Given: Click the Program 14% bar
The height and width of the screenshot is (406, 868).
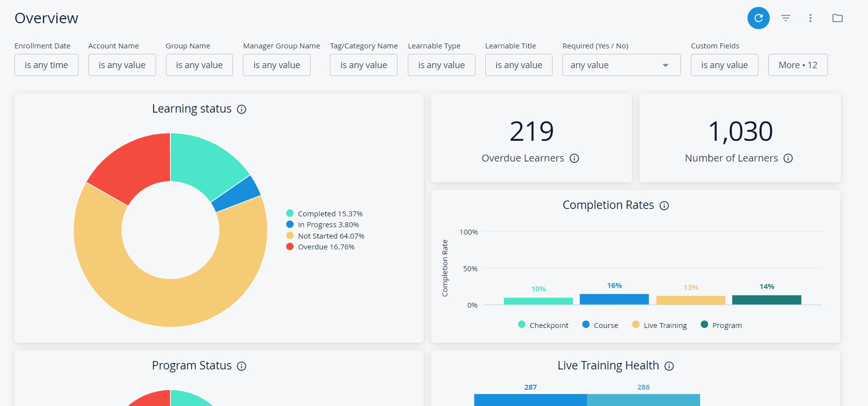Looking at the screenshot, I should pos(767,300).
